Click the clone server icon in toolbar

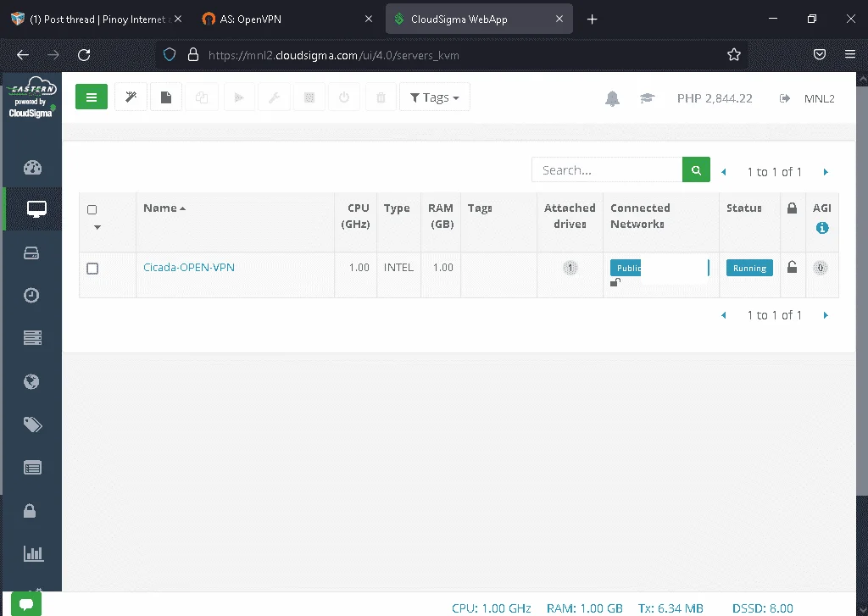202,97
